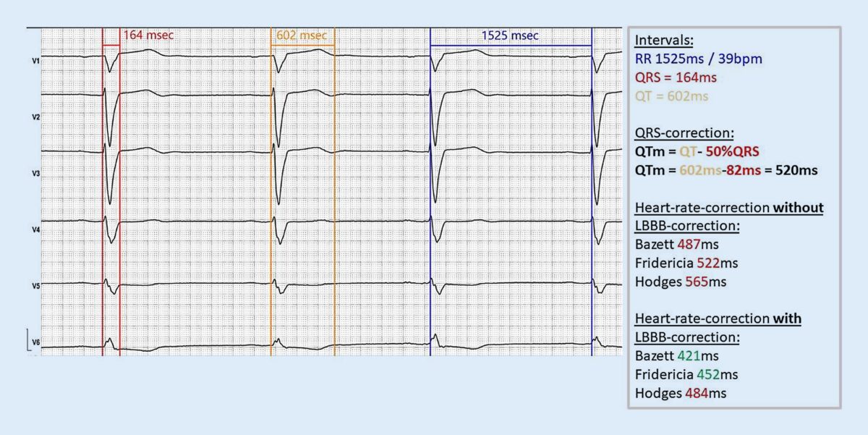This screenshot has height=435, width=868.
Task: Click the Fridericia 522ms value
Action: tap(676, 263)
